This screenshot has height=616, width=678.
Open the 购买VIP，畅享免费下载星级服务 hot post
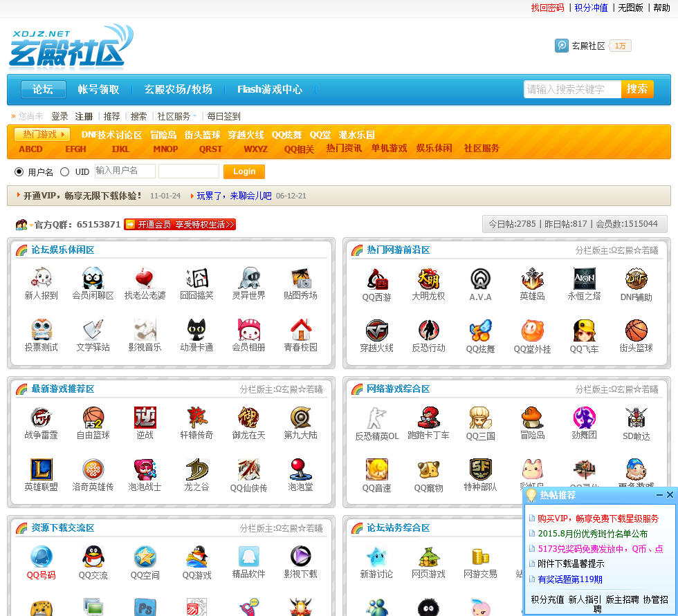coord(598,519)
